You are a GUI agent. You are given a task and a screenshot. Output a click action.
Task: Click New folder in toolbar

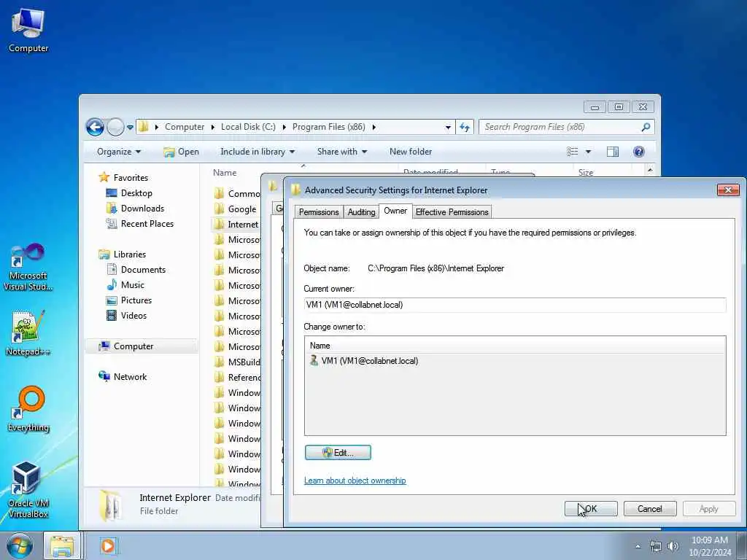[x=411, y=152]
